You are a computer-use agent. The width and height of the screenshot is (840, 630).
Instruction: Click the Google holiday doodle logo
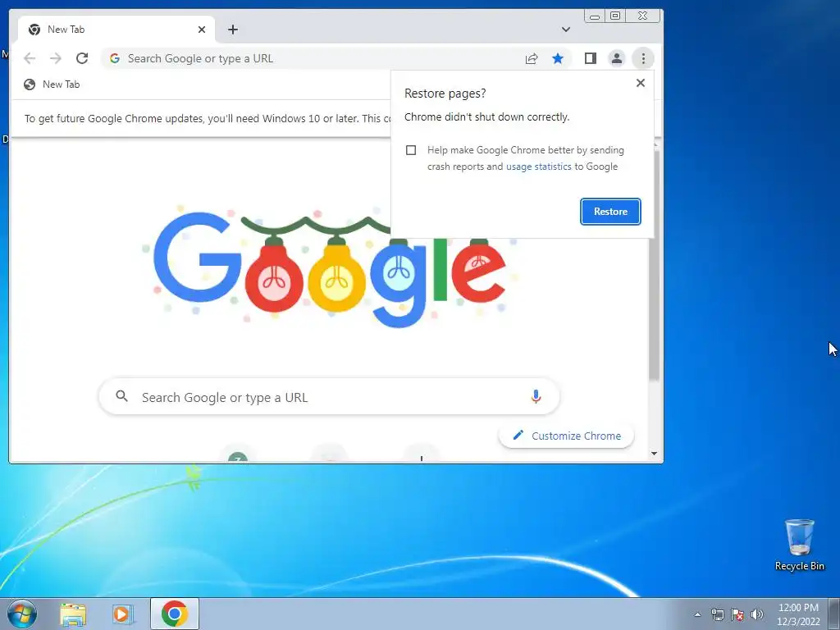[330, 267]
